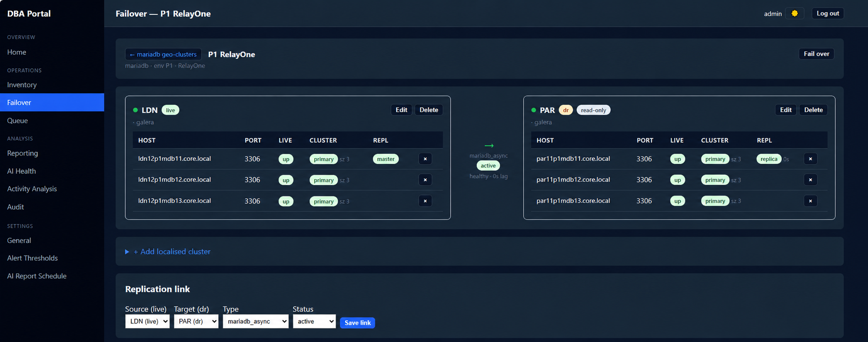The width and height of the screenshot is (868, 342).
Task: Edit the PAR cluster
Action: click(x=786, y=110)
